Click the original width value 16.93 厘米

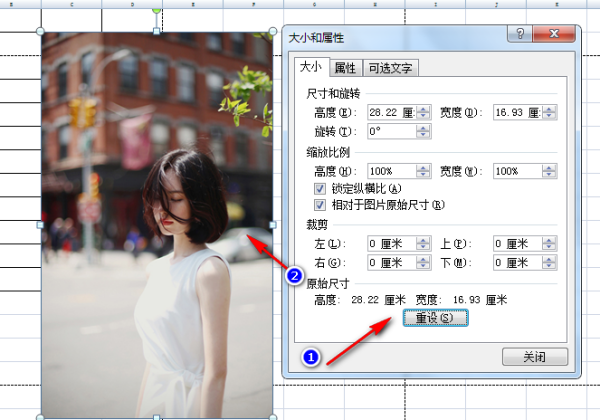pos(480,300)
